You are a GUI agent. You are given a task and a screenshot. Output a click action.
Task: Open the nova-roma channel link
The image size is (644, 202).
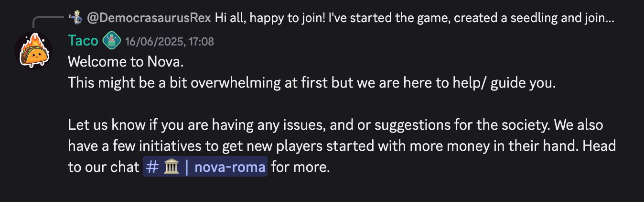coord(228,168)
